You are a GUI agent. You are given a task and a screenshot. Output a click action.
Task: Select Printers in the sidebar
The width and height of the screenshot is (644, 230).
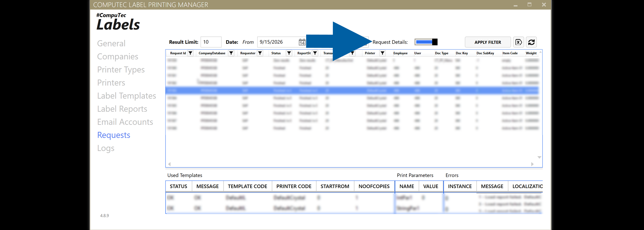point(111,83)
